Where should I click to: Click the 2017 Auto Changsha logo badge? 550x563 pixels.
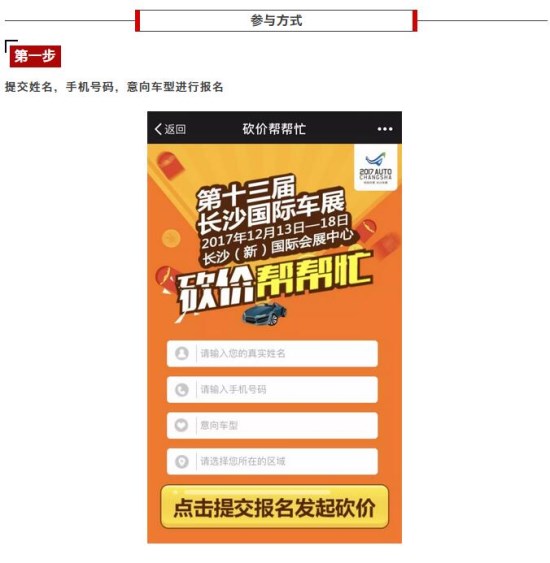click(x=376, y=167)
